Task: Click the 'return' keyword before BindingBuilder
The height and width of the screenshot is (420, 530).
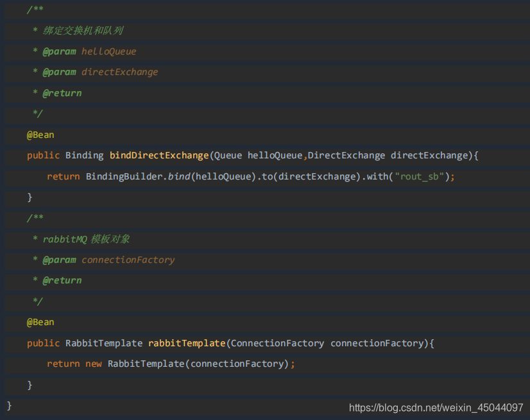Action: (x=64, y=176)
